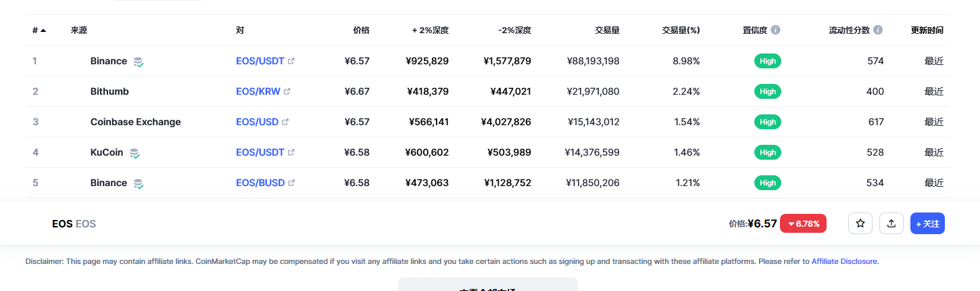The height and width of the screenshot is (291, 980).
Task: Click info icon next to 流动性分数 header
Action: point(878,30)
